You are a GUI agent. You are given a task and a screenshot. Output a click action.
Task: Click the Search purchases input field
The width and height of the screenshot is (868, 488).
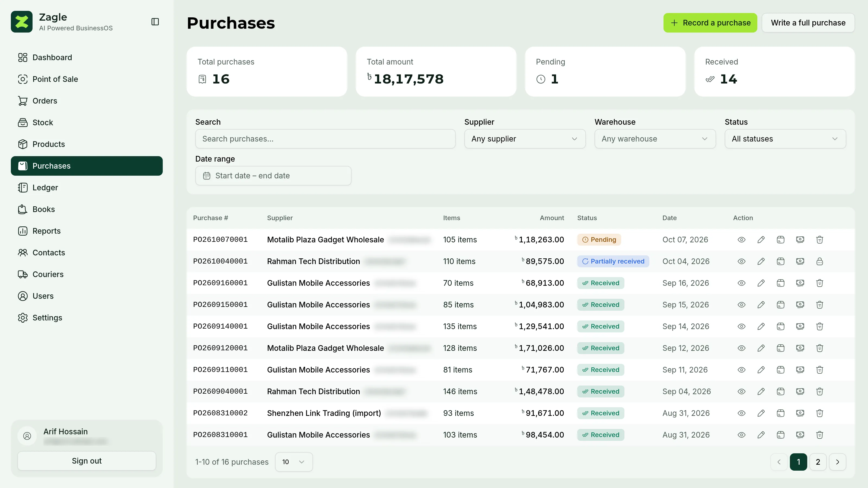point(325,139)
